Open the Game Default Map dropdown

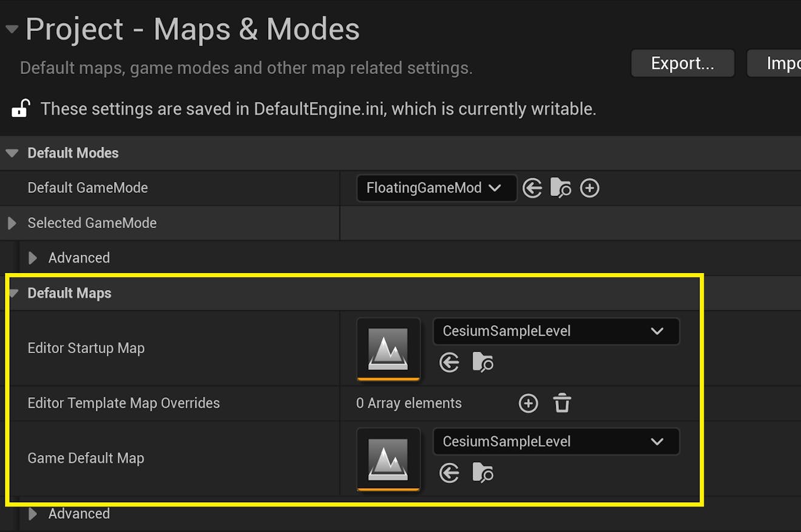pyautogui.click(x=555, y=442)
